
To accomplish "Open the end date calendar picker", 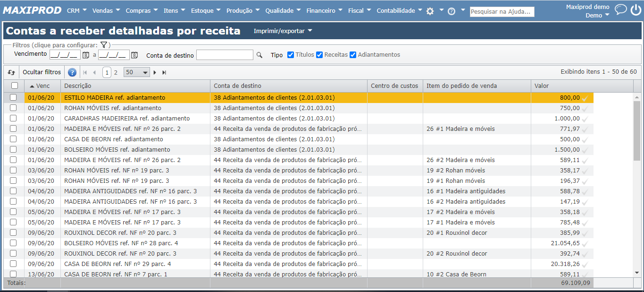I will (x=134, y=55).
